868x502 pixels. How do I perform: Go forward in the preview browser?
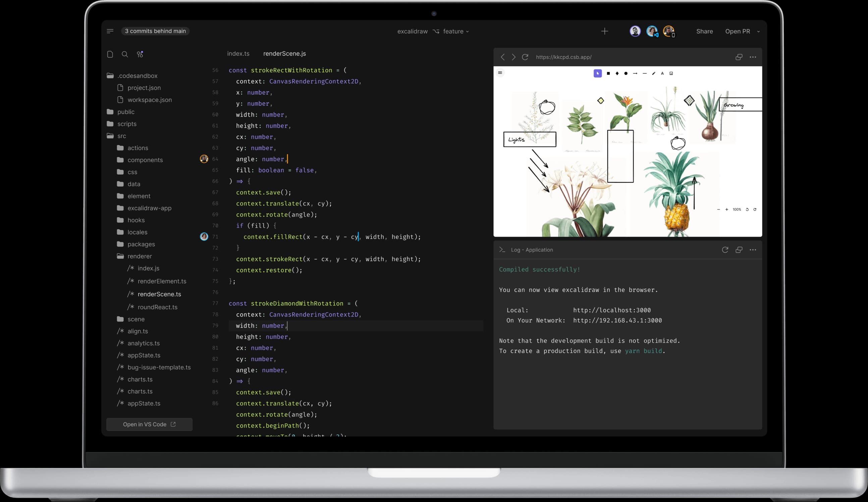click(x=513, y=57)
